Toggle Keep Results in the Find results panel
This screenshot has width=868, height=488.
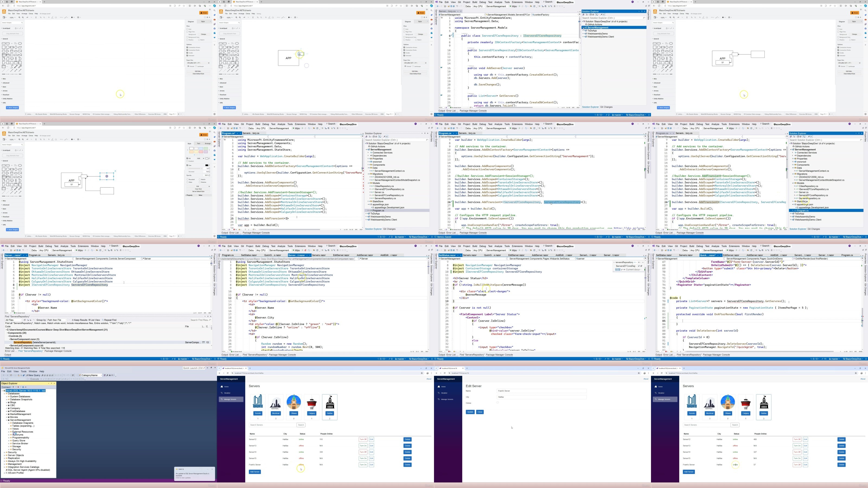(x=80, y=320)
